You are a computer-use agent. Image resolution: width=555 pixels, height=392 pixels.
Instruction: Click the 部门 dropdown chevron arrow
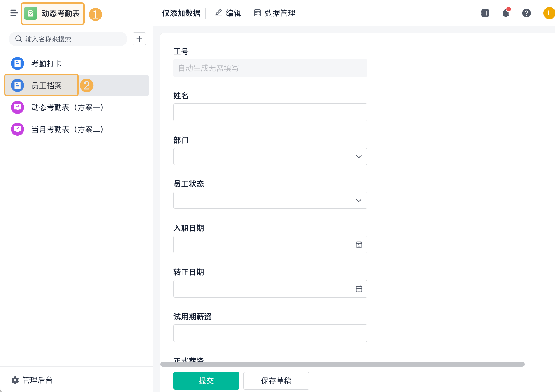[x=359, y=156]
